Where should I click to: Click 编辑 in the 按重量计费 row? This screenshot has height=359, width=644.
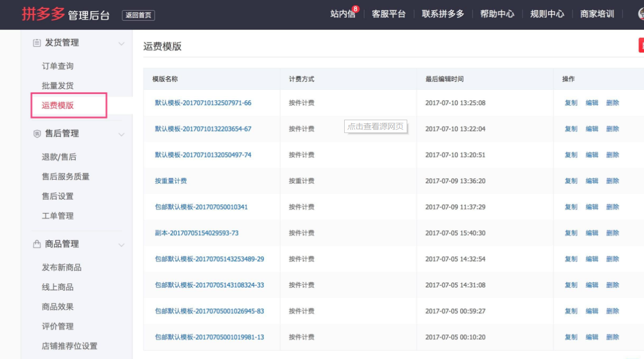pos(592,181)
